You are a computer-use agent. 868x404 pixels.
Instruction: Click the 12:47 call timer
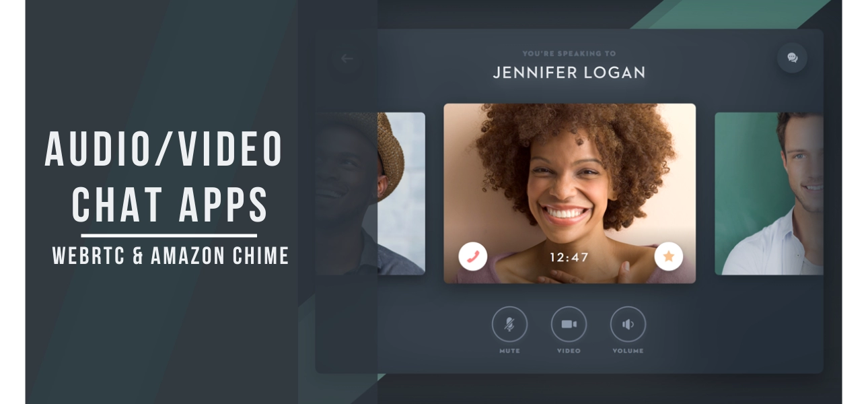tap(569, 257)
